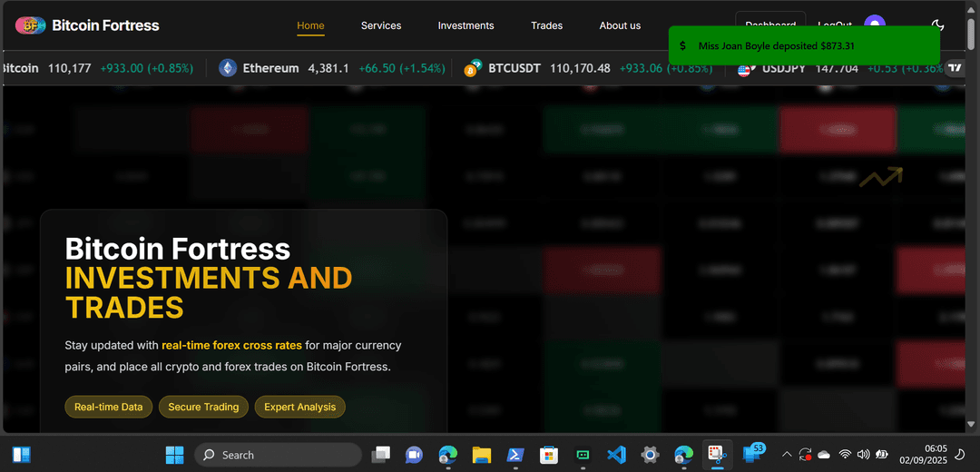The height and width of the screenshot is (472, 980).
Task: Open the Services nav item
Action: click(x=381, y=25)
